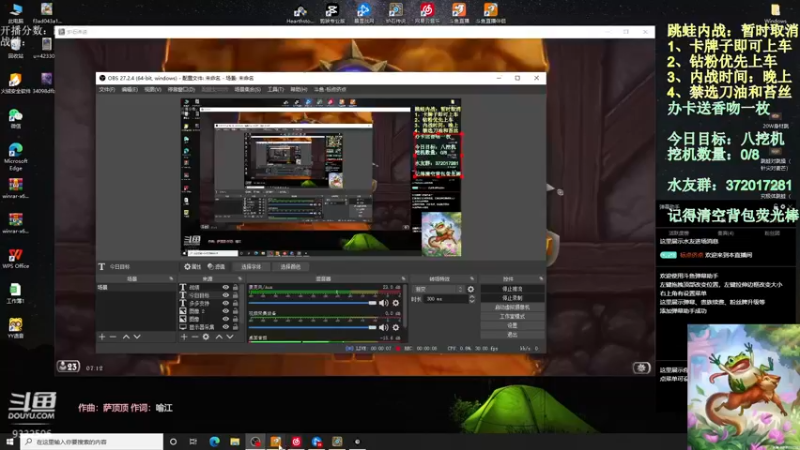
Task: Lock the 多多支持 source
Action: pyautogui.click(x=235, y=303)
